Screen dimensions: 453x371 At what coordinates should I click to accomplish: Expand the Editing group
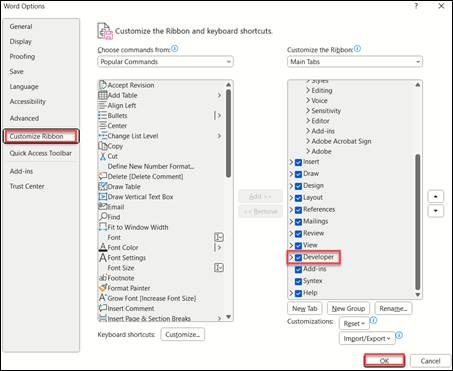(x=308, y=90)
